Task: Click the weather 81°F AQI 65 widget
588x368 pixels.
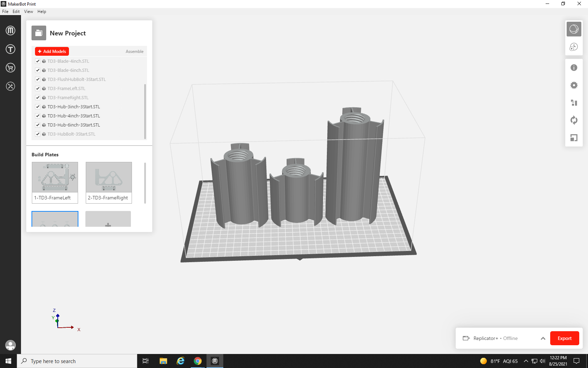Action: (499, 361)
